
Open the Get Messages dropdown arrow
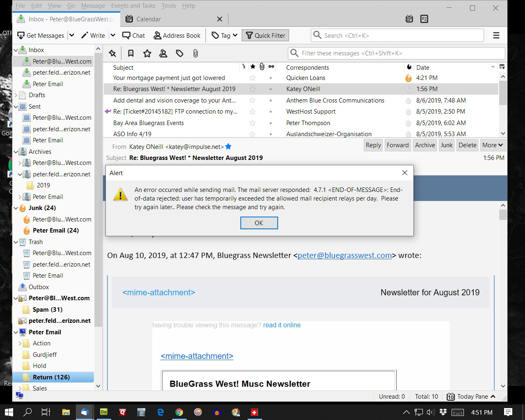pyautogui.click(x=71, y=35)
